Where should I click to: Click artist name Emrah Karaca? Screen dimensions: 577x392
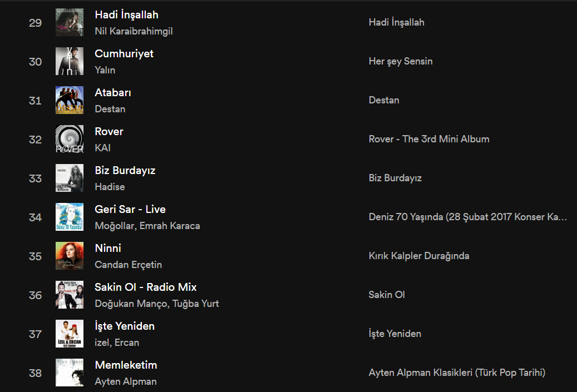click(170, 226)
